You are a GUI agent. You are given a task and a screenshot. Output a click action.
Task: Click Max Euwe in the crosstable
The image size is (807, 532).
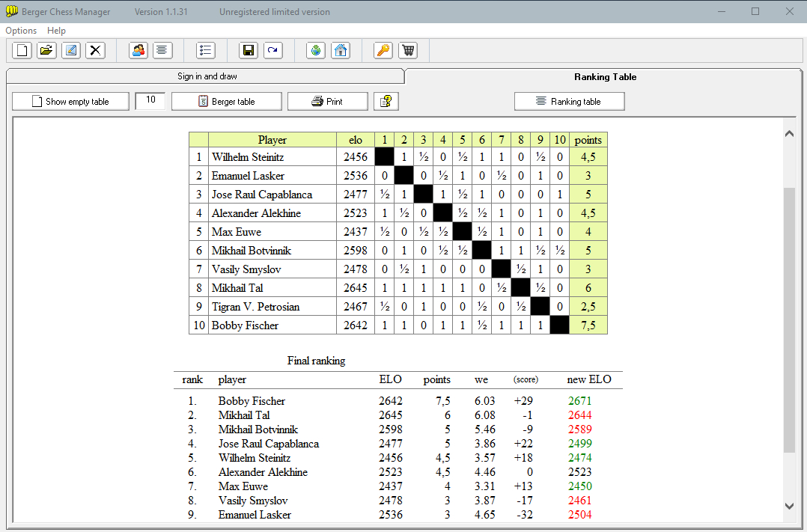point(237,231)
